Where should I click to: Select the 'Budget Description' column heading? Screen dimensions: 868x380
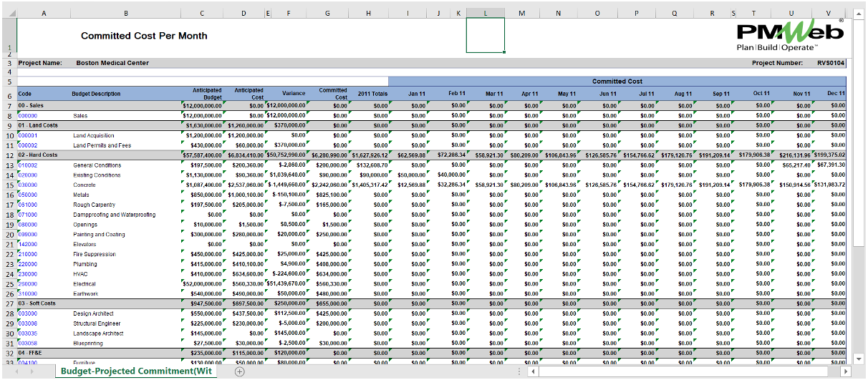click(x=96, y=94)
